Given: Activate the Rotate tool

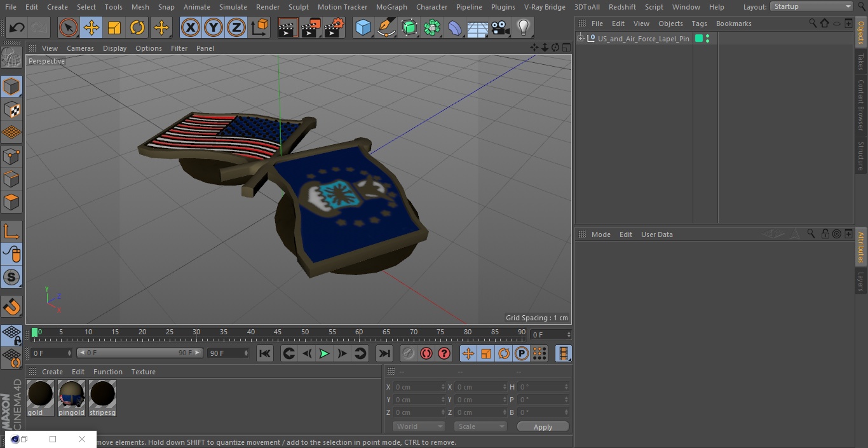Looking at the screenshot, I should pos(137,27).
